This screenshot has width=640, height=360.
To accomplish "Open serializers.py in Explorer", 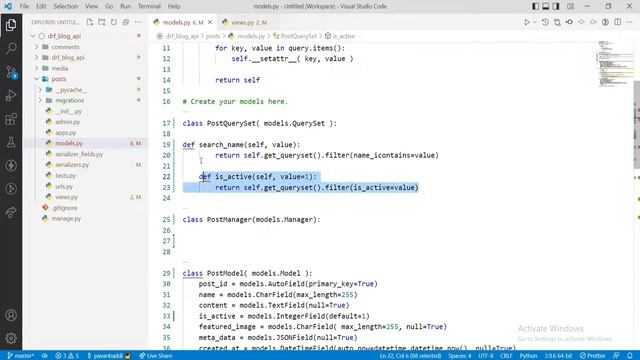I will click(x=72, y=165).
